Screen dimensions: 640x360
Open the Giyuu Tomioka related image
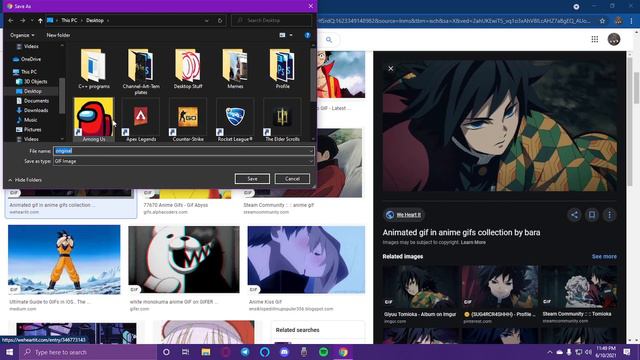click(420, 287)
